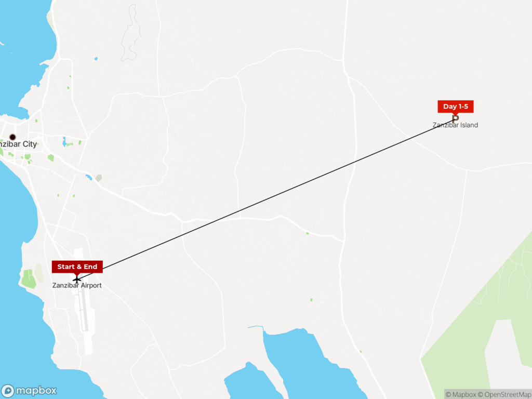Click the gray outlined region at the top
Viewport: 532px width, 399px height.
(131, 33)
